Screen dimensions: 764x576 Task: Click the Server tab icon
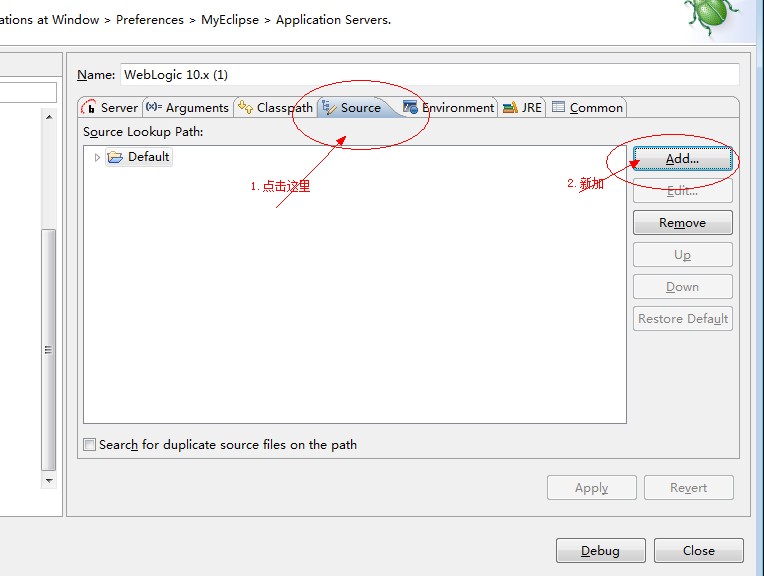tap(89, 107)
